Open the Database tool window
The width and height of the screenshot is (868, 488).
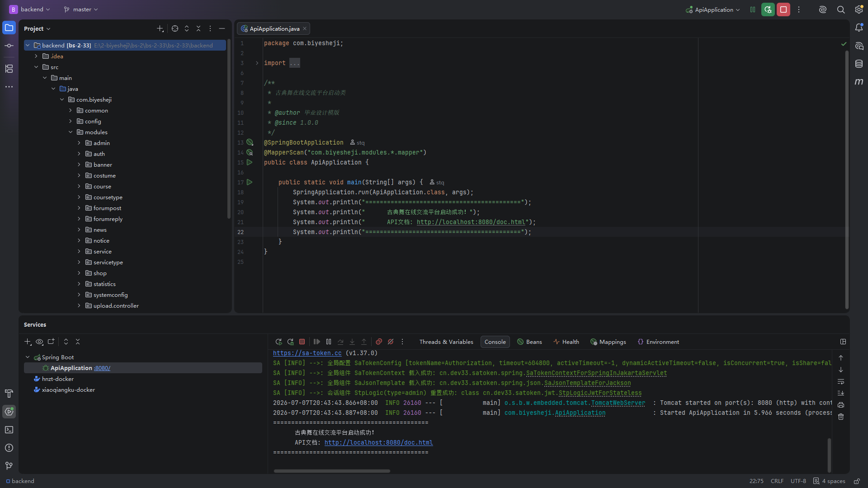pos(859,64)
